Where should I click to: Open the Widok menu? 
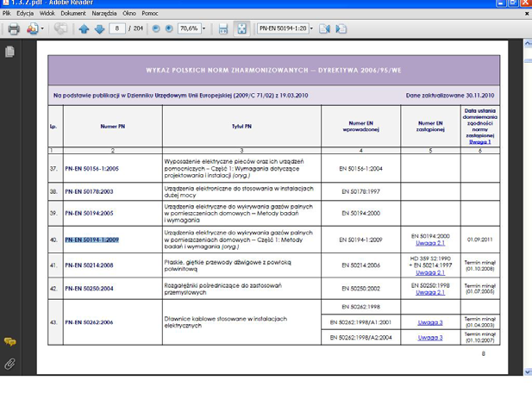pos(47,14)
